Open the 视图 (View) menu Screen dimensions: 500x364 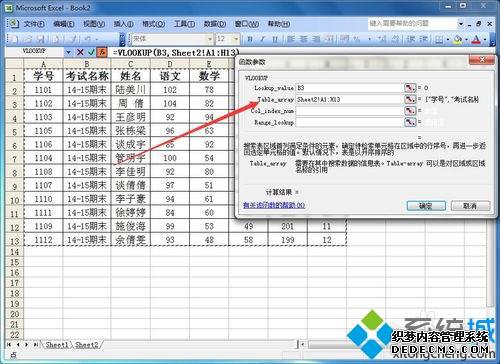94,24
